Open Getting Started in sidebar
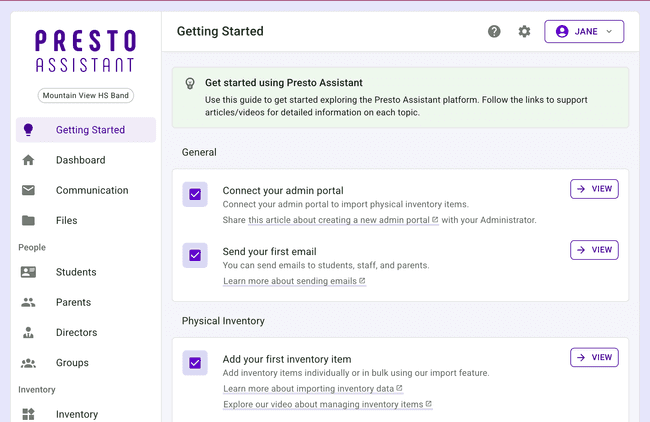This screenshot has height=422, width=650. click(x=86, y=130)
